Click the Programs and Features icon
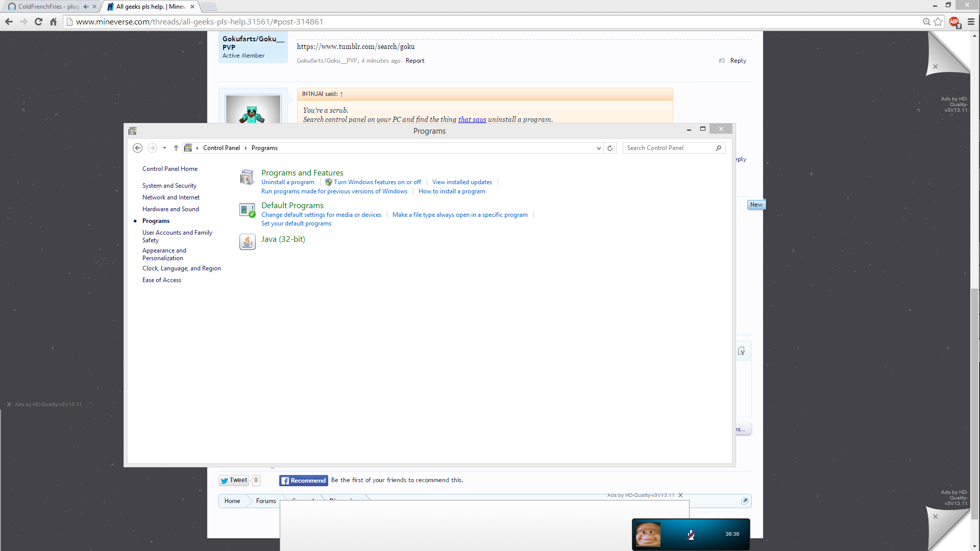Viewport: 980px width, 551px height. pyautogui.click(x=247, y=177)
